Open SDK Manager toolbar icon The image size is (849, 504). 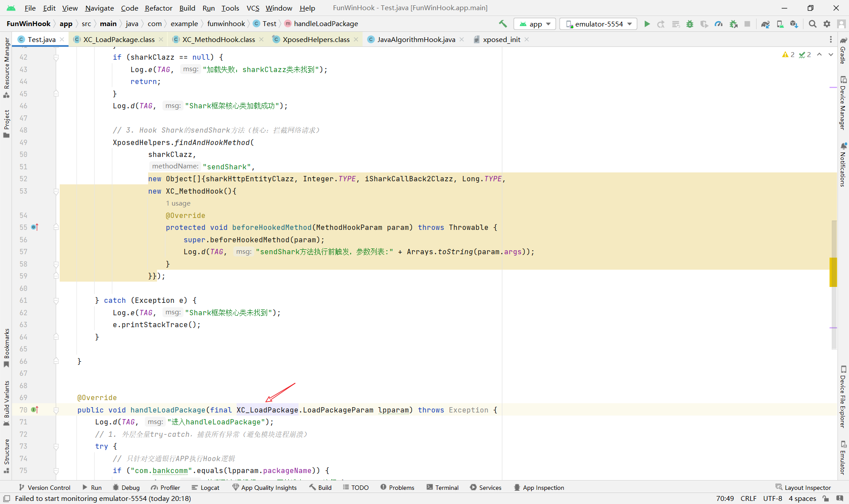tap(794, 24)
